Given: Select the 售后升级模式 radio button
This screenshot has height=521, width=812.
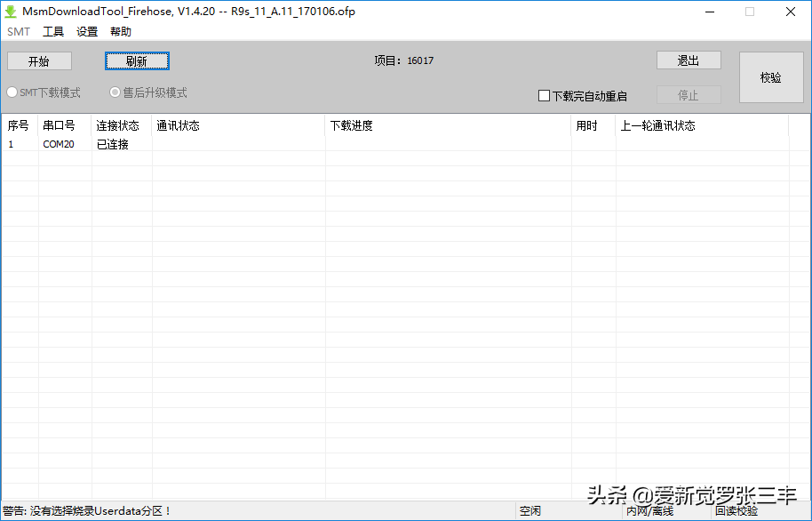Looking at the screenshot, I should coord(148,92).
